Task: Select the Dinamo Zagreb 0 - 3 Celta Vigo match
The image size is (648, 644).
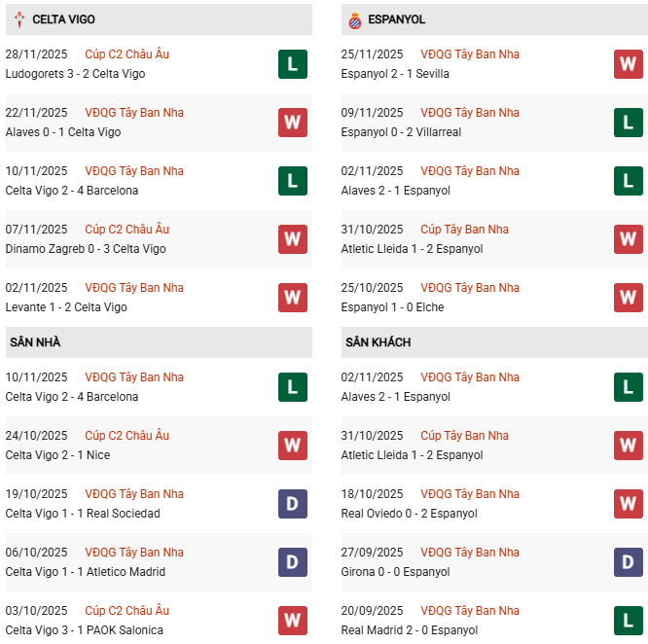Action: pyautogui.click(x=86, y=249)
